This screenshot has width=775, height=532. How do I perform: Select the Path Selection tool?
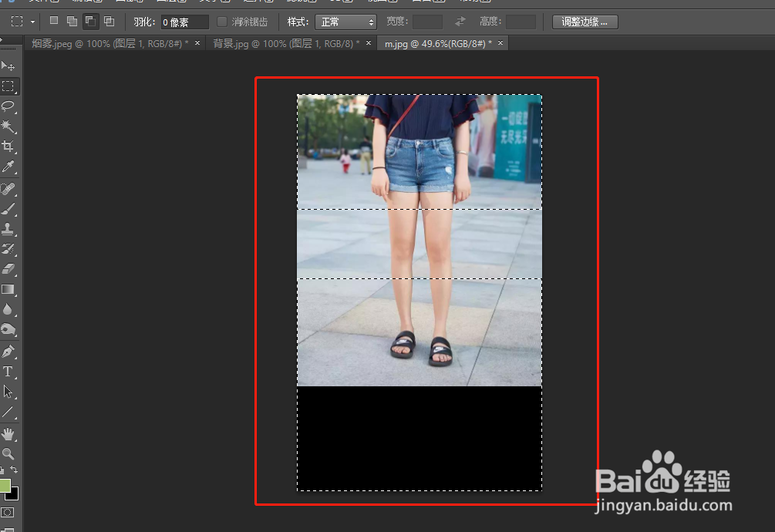click(8, 392)
